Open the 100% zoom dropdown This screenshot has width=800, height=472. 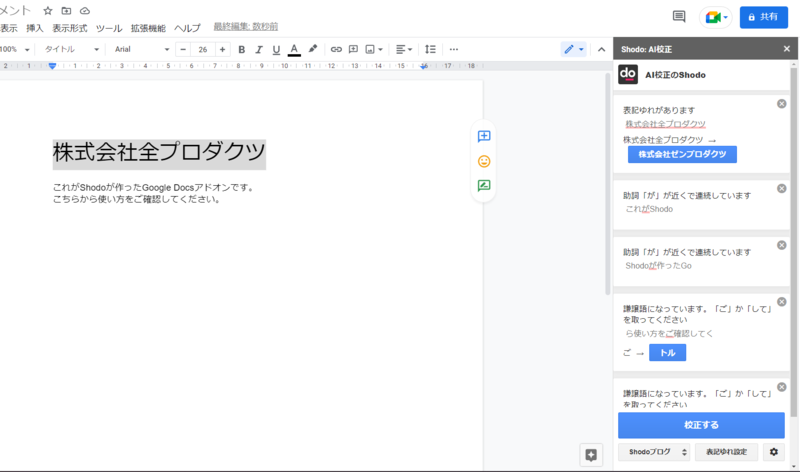coord(15,49)
